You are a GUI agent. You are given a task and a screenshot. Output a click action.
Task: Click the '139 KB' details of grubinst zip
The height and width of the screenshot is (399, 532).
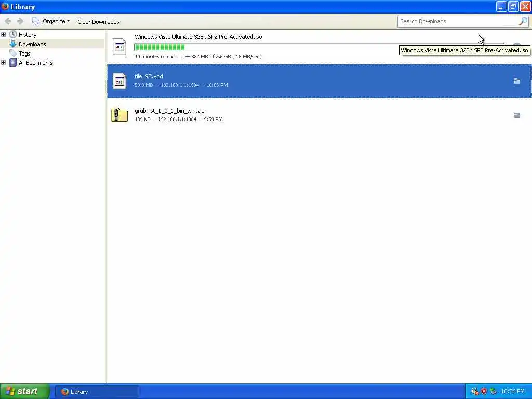[179, 119]
